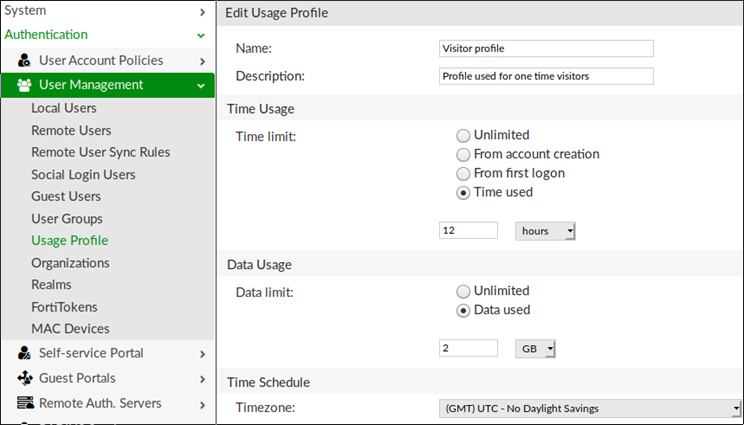The image size is (744, 425).
Task: Click the User Account Policies icon
Action: click(25, 61)
